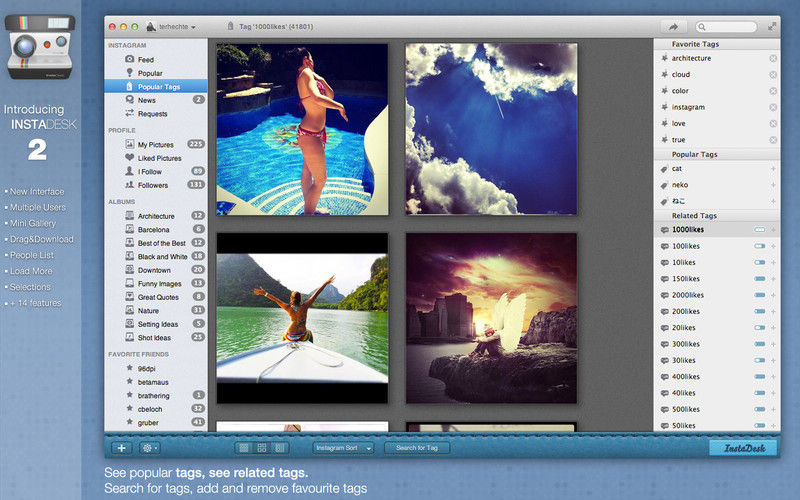Open the angel sunset city thumbnail
This screenshot has width=800, height=500.
[491, 318]
